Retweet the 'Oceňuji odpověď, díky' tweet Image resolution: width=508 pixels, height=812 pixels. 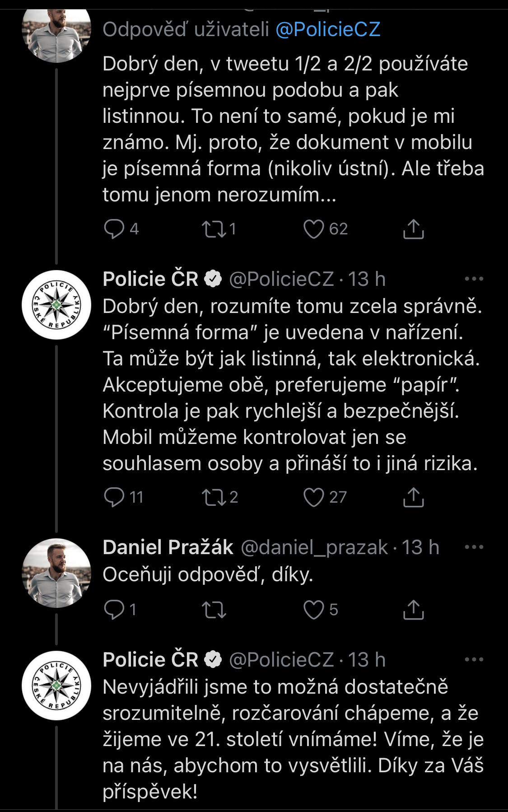point(214,610)
